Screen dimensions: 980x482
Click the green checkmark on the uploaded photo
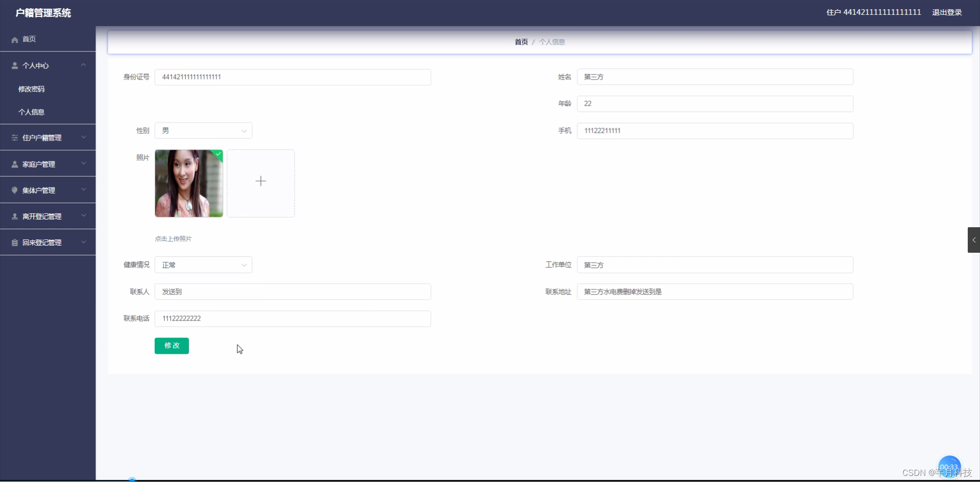tap(218, 155)
